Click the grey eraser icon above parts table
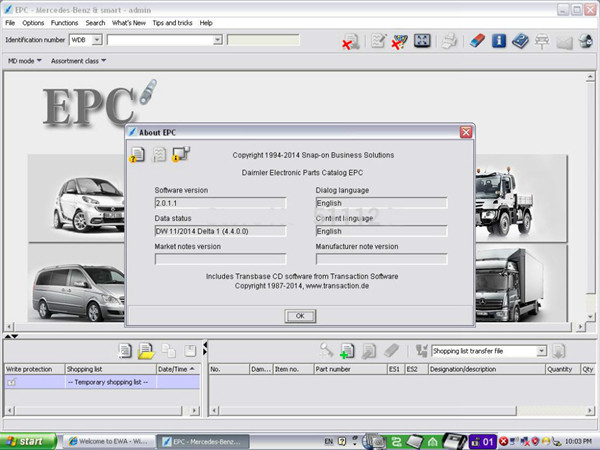Viewport: 600px width, 450px height. (x=391, y=351)
